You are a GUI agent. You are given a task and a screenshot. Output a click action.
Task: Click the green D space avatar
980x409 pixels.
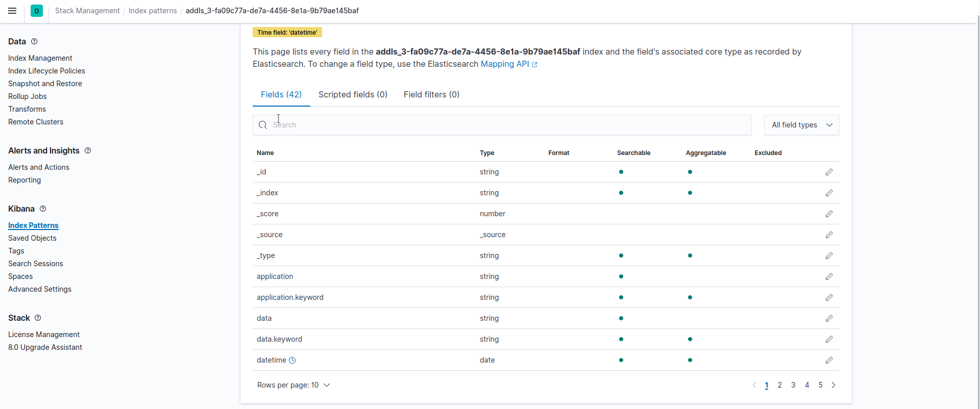coord(37,11)
